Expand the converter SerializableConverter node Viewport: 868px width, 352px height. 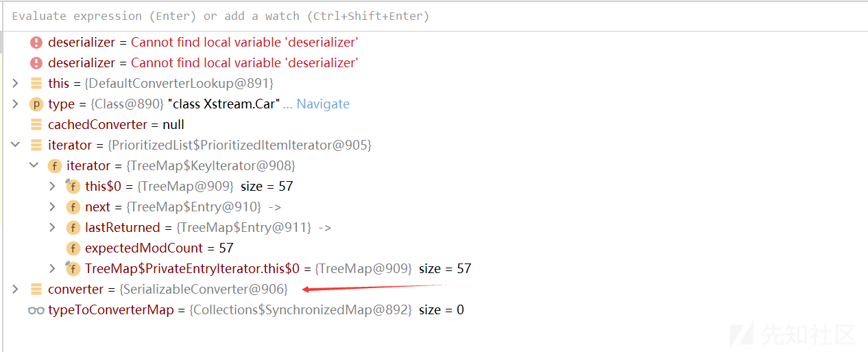pyautogui.click(x=15, y=290)
